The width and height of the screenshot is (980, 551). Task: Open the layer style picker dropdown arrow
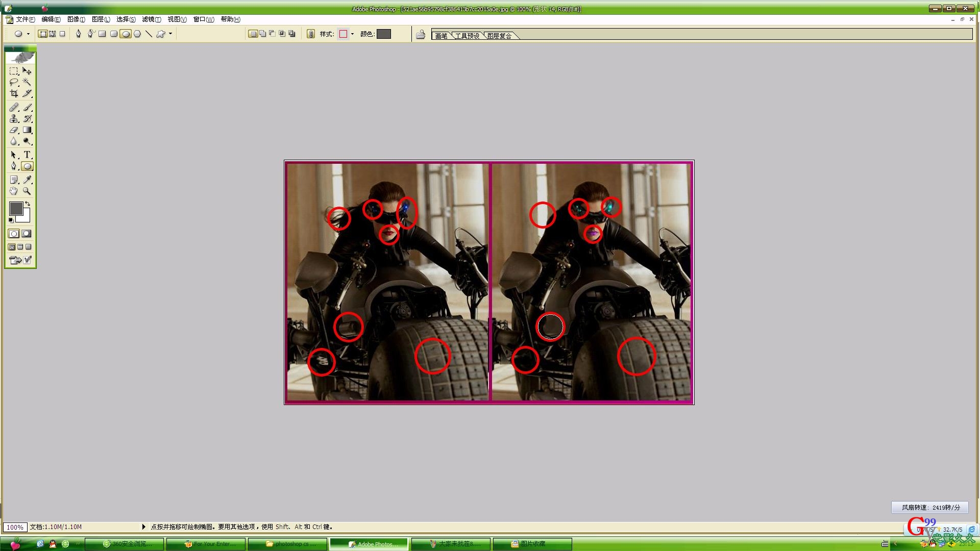tap(352, 34)
